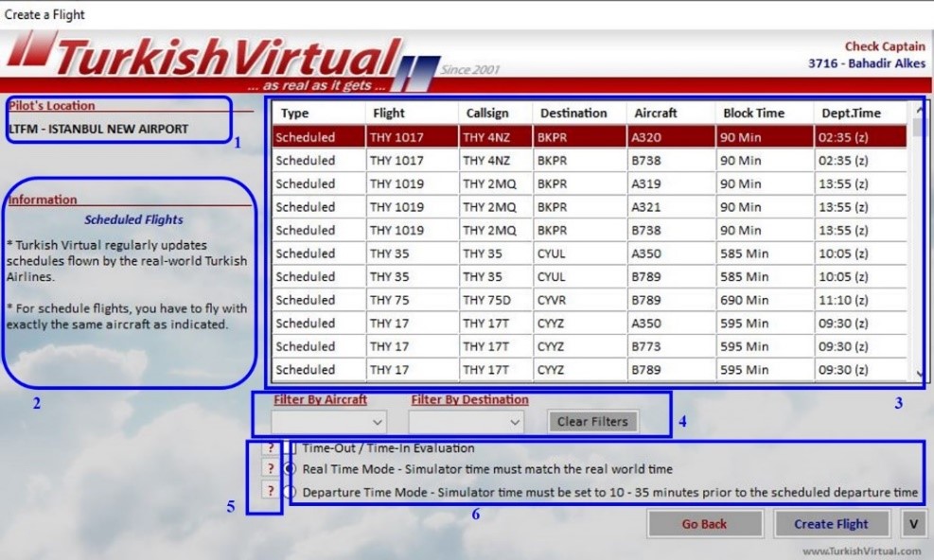Click the Flight column header
934x560 pixels.
412,114
